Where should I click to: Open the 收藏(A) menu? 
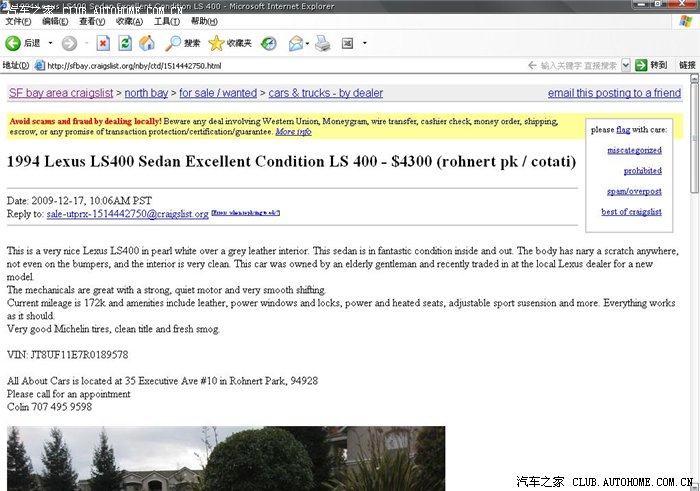pyautogui.click(x=129, y=21)
